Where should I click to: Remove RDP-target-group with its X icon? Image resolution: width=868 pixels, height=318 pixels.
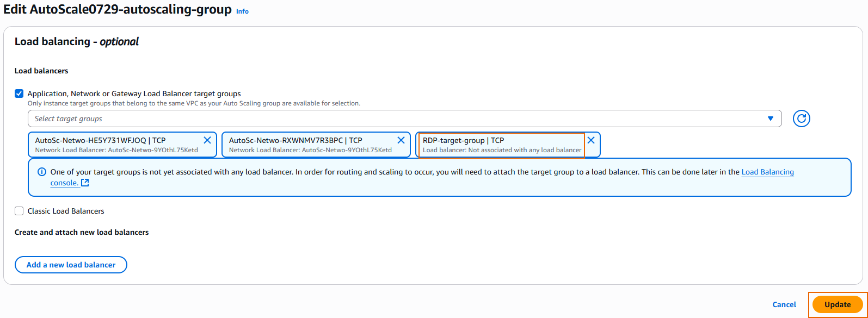pyautogui.click(x=591, y=140)
